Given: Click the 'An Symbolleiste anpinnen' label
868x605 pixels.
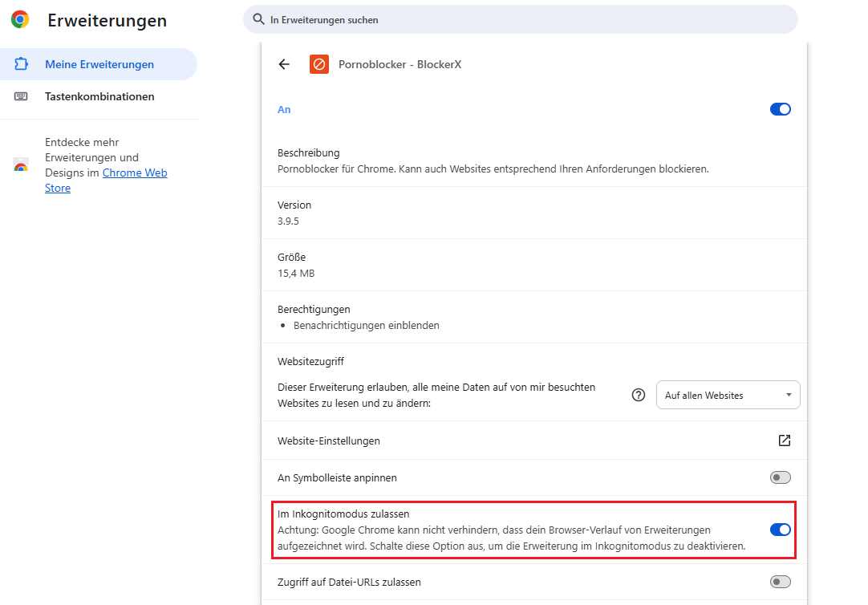Looking at the screenshot, I should coord(337,477).
